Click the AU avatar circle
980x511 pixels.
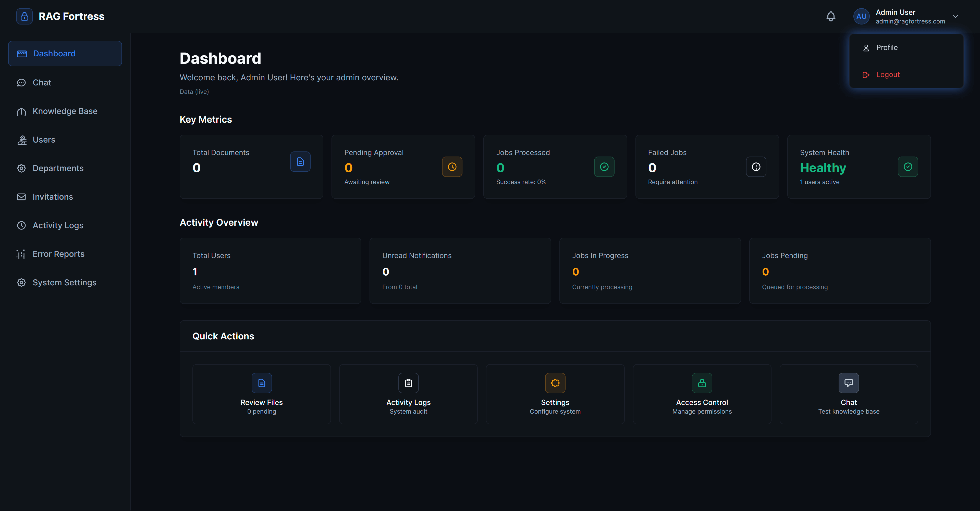click(861, 16)
